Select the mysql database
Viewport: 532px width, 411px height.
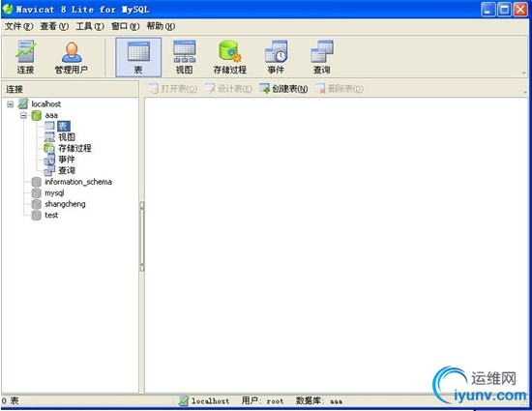54,193
